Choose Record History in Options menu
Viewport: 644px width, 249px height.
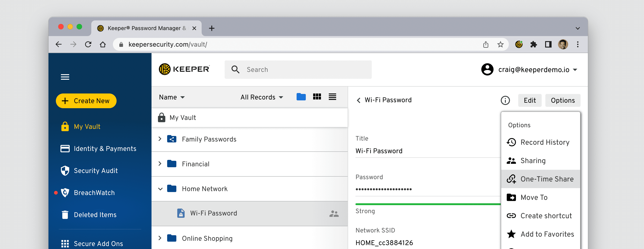[x=544, y=142]
